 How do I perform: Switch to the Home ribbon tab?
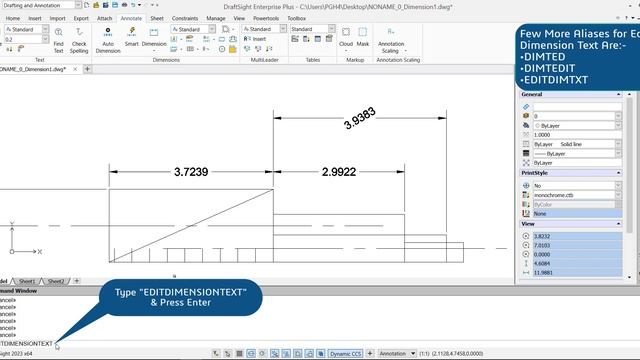pos(13,18)
